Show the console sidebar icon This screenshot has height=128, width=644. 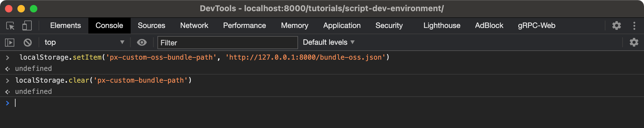point(10,43)
